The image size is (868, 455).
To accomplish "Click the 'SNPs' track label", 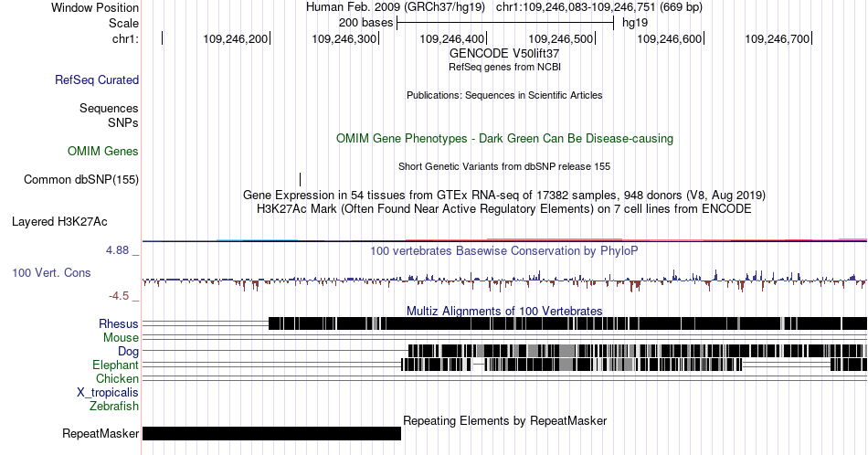I will click(123, 122).
